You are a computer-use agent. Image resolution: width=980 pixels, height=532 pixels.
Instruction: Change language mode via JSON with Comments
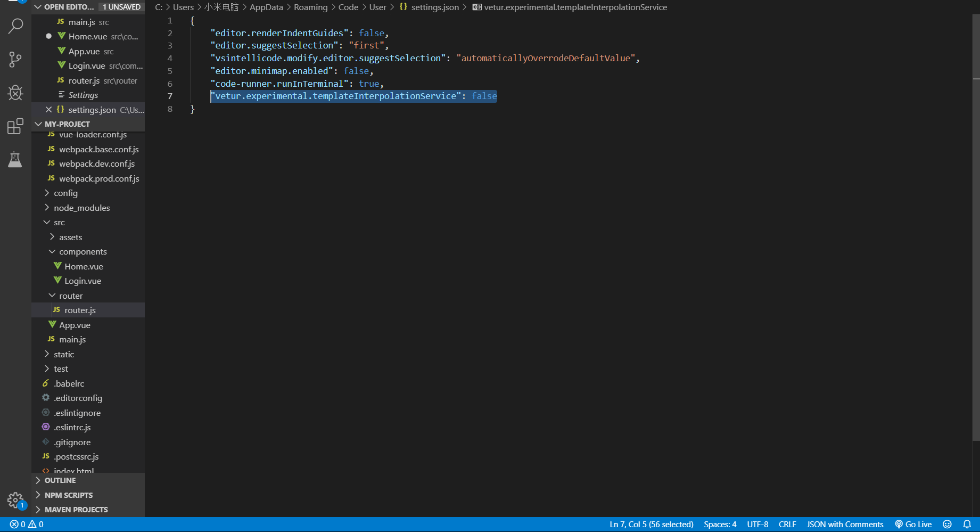[x=845, y=524]
